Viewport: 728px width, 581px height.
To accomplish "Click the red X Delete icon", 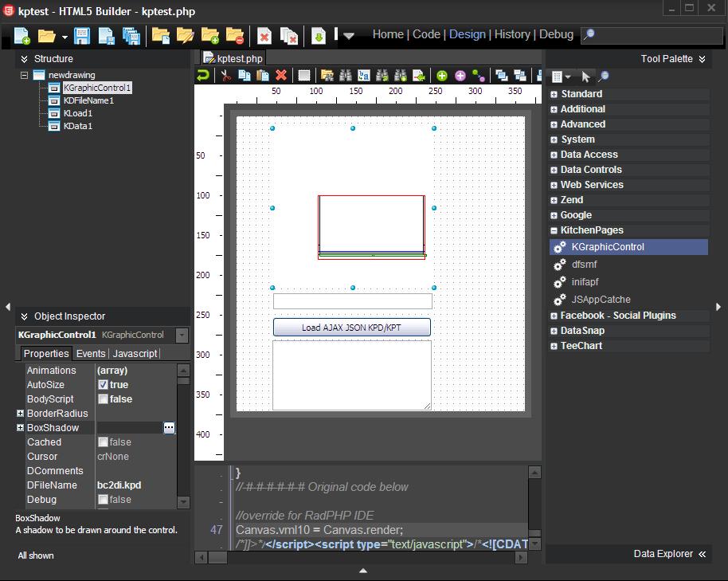I will tap(281, 75).
